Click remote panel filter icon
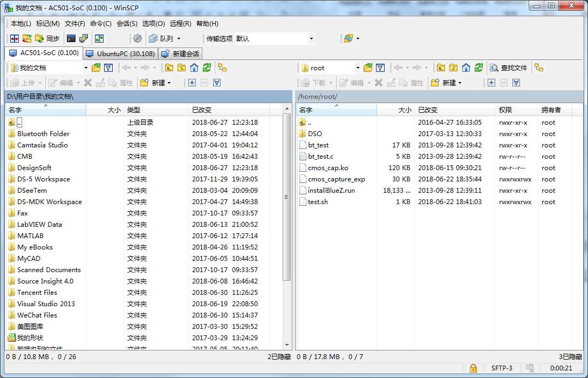This screenshot has width=588, height=378. 380,67
